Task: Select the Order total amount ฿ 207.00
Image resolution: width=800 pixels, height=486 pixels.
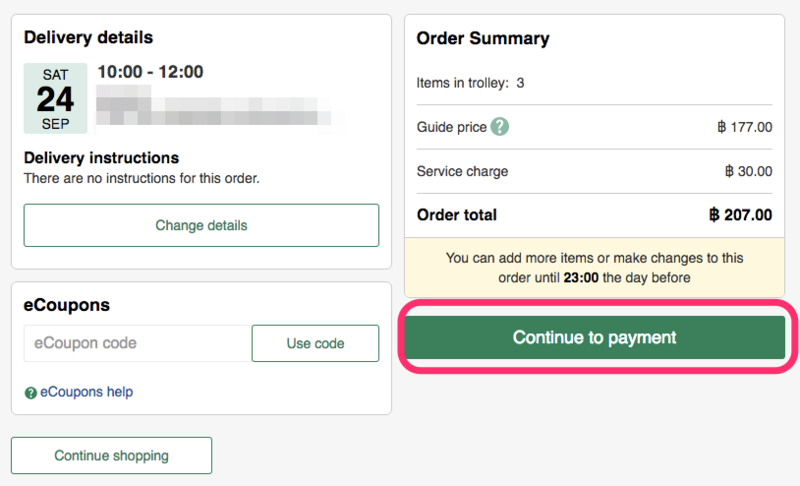Action: (x=740, y=215)
